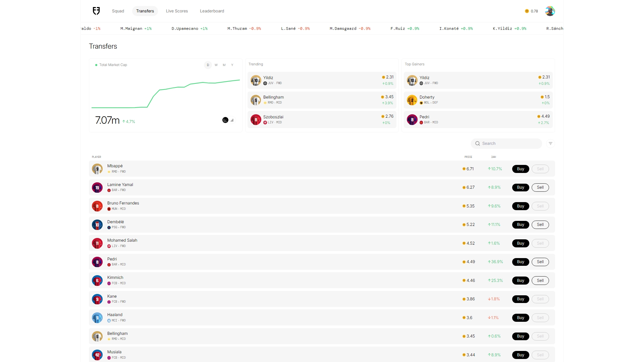
Task: Select the M monthly range toggle
Action: [224, 65]
